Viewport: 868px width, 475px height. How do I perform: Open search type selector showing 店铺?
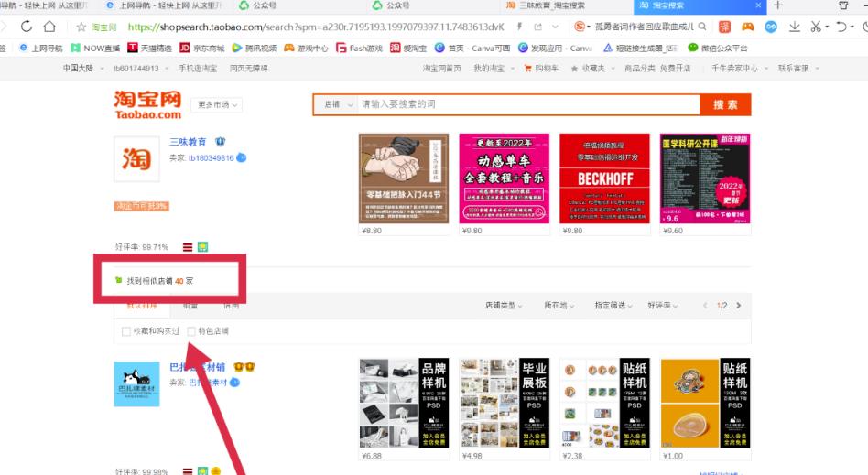[x=335, y=104]
